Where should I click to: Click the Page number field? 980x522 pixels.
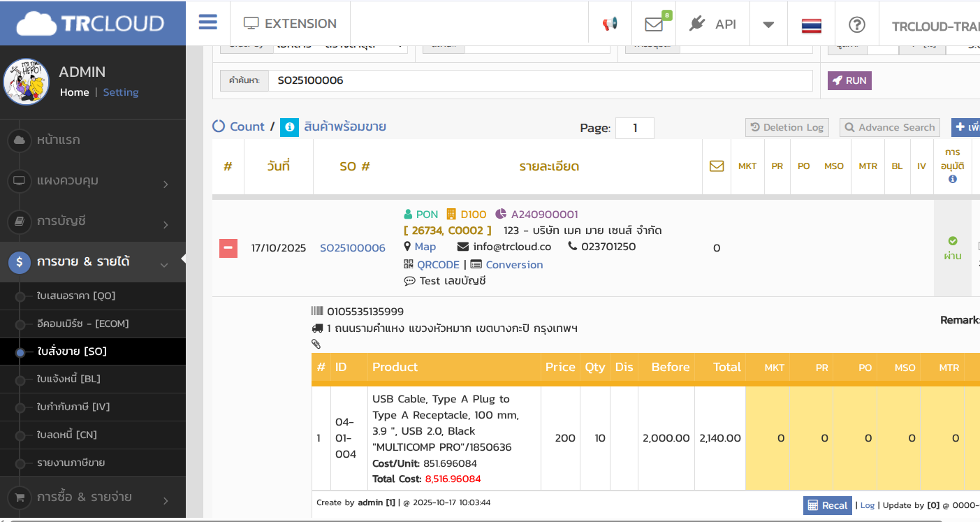point(634,128)
